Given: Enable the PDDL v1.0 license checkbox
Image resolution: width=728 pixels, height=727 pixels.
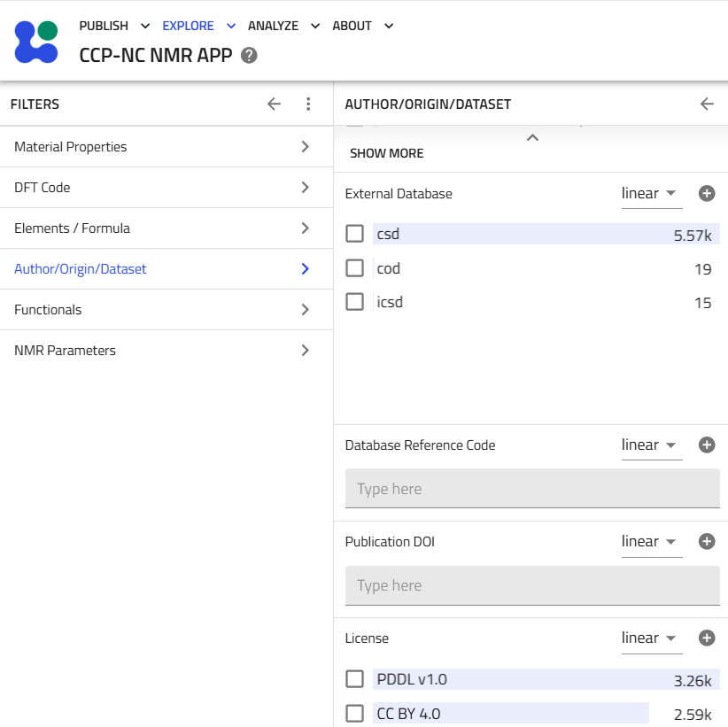Looking at the screenshot, I should (355, 679).
